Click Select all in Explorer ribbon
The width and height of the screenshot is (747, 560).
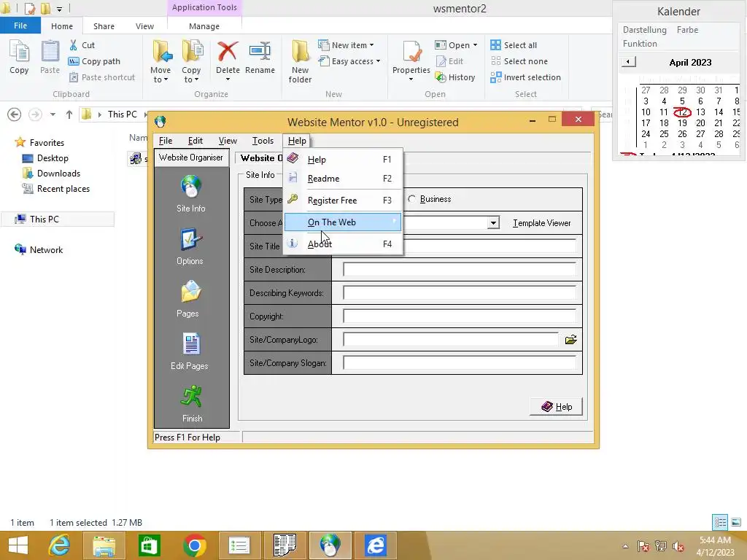click(x=514, y=45)
